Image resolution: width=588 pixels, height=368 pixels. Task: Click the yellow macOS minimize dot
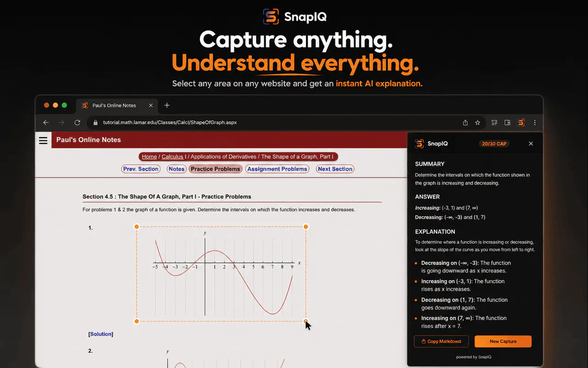point(56,105)
